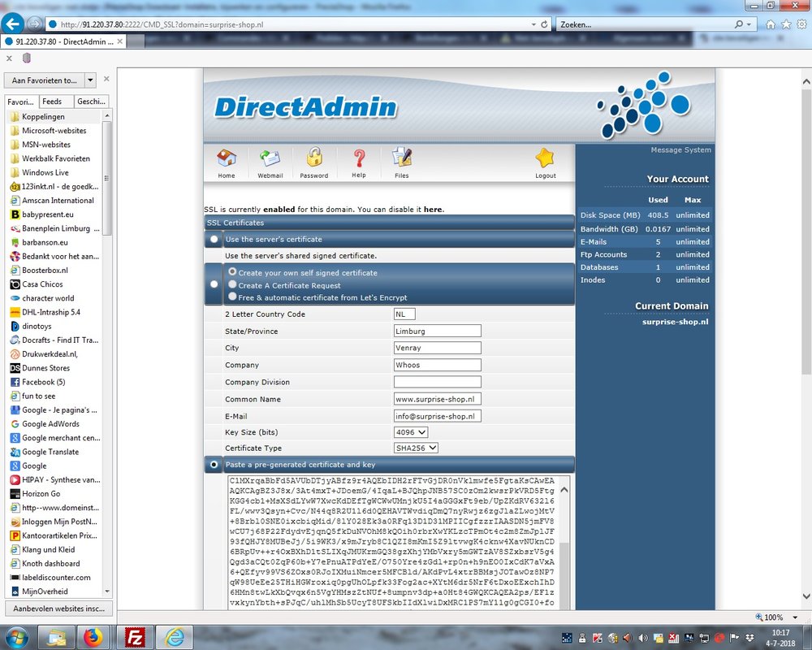Click the volume speaker tray icon
812x650 pixels.
642,638
